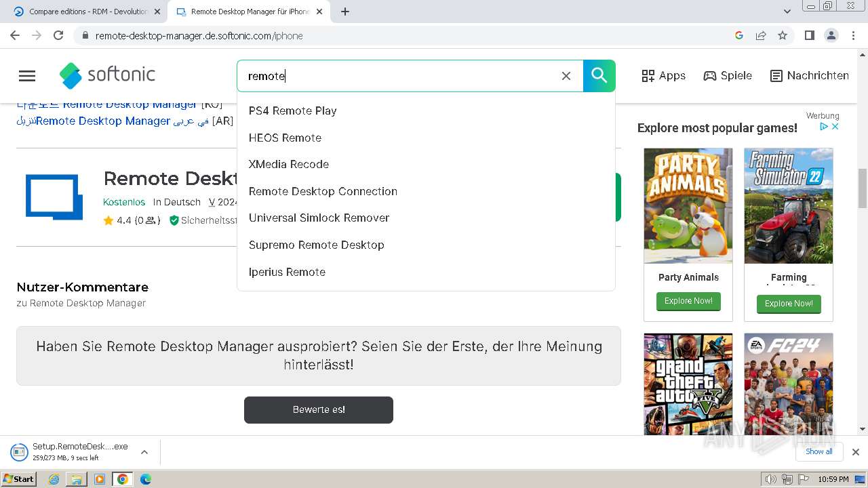Viewport: 868px width, 488px height.
Task: Open the Chrome three-dot menu
Action: tap(852, 35)
